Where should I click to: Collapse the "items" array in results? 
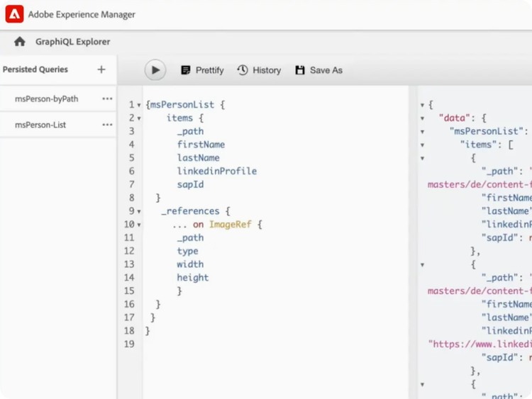tap(423, 145)
